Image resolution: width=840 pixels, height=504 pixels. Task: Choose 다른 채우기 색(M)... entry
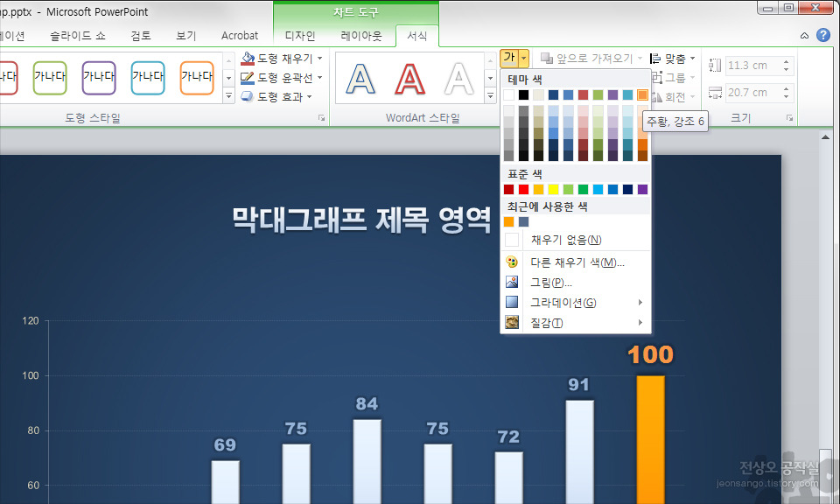576,262
